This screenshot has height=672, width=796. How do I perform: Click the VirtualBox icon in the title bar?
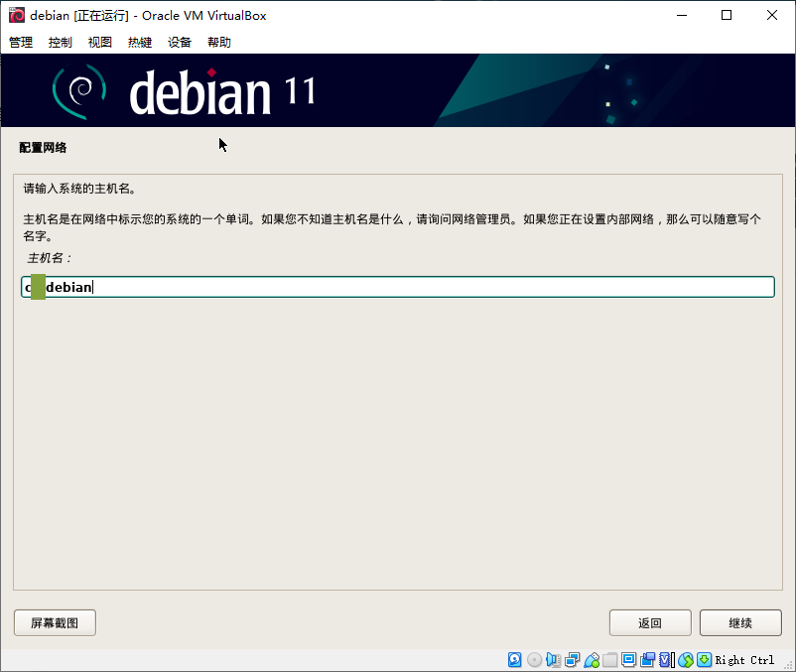pyautogui.click(x=16, y=15)
